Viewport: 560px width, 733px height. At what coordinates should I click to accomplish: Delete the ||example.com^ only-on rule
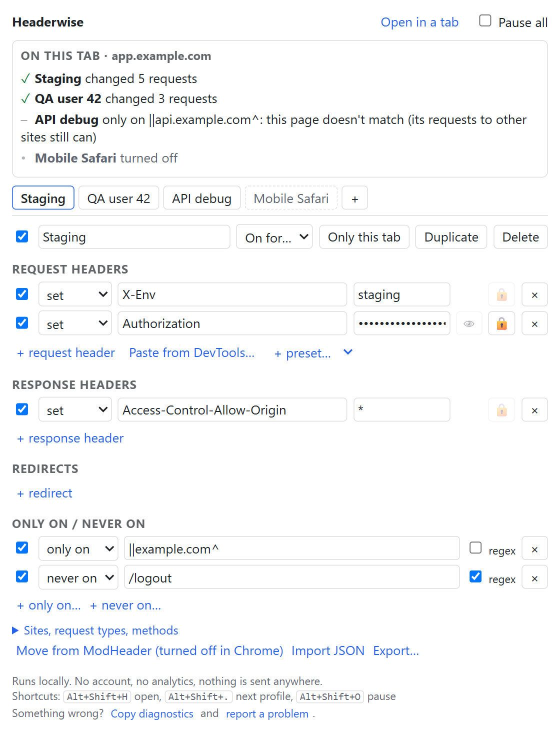point(534,549)
